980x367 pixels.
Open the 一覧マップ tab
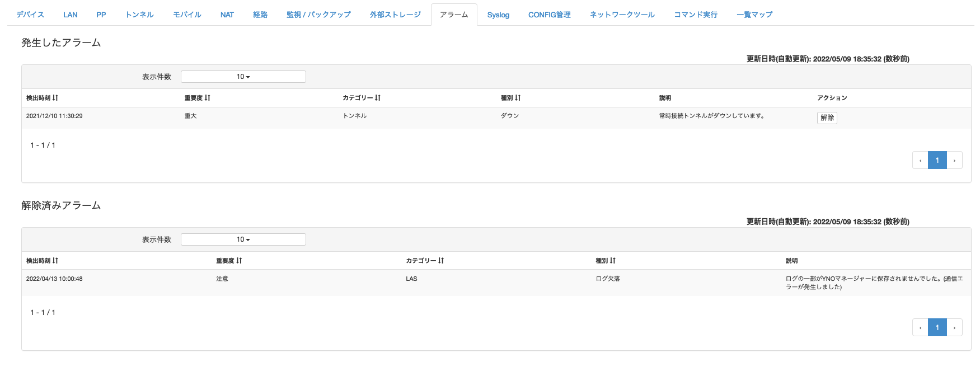coord(754,15)
